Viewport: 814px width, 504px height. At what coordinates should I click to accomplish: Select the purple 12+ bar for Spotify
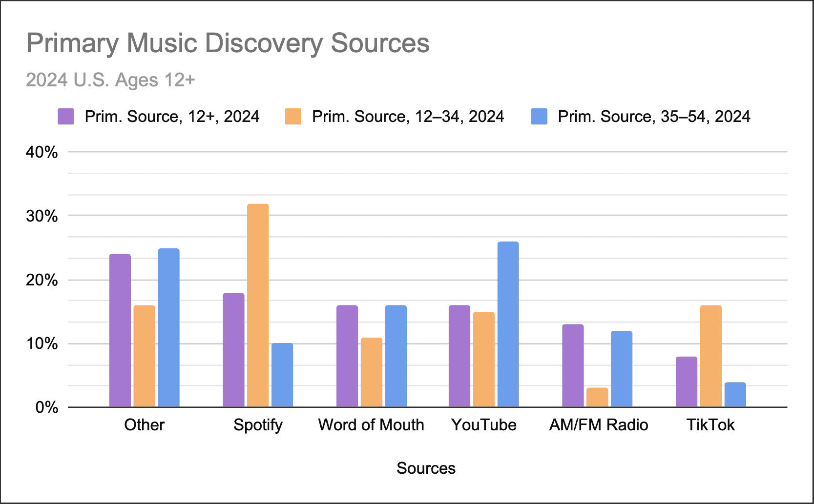click(x=233, y=350)
